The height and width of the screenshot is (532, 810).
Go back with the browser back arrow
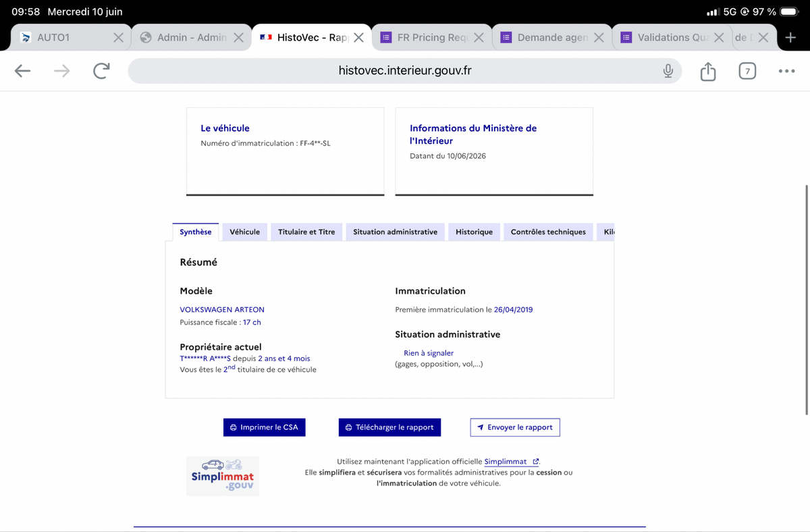pyautogui.click(x=23, y=71)
